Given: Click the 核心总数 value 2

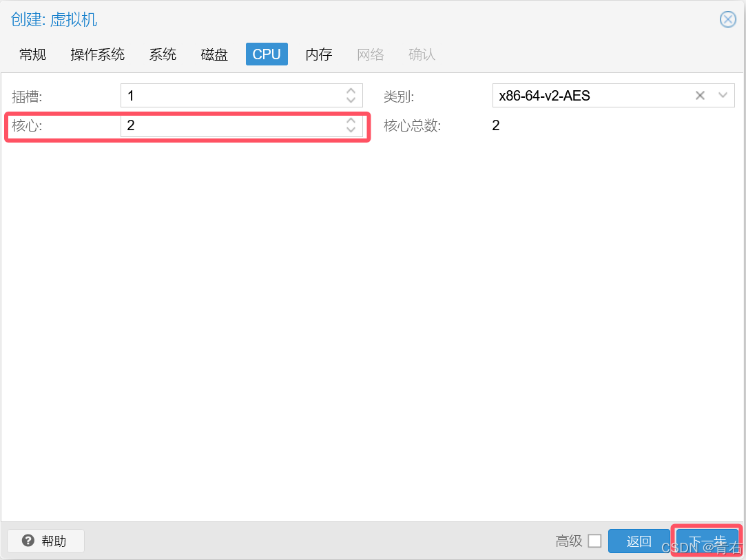Looking at the screenshot, I should pyautogui.click(x=496, y=125).
